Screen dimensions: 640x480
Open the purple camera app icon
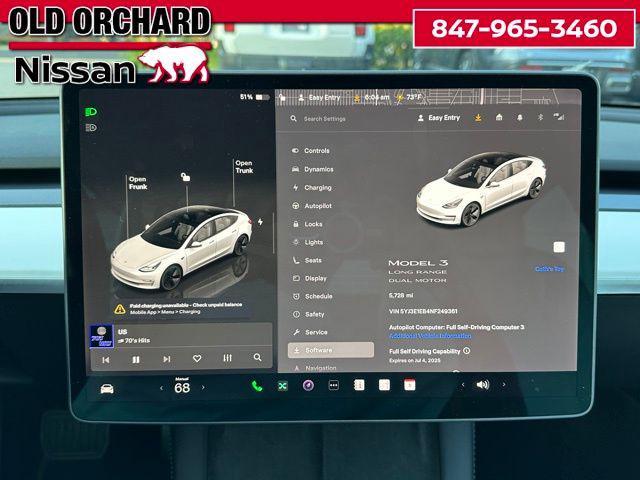[x=308, y=385]
